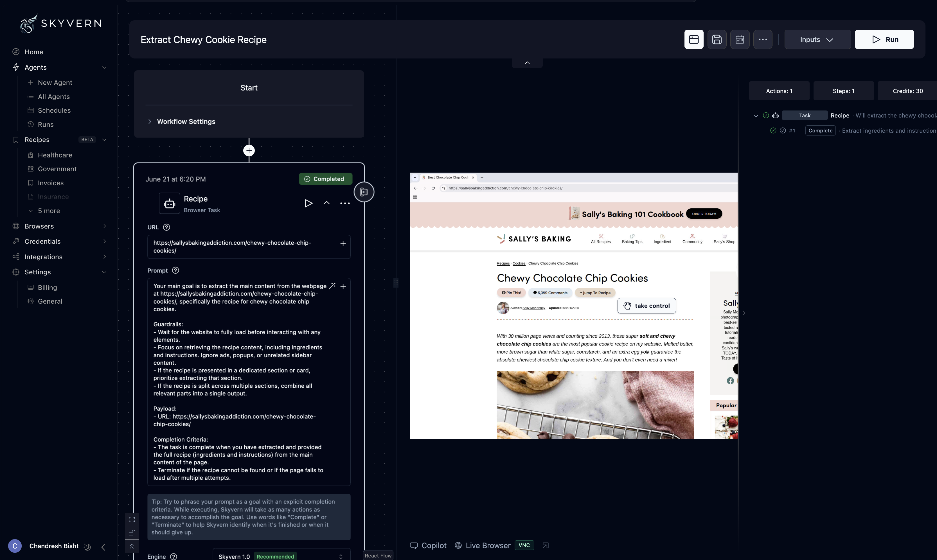Expand the right panel chevron by the browser
This screenshot has width=937, height=560.
(744, 313)
